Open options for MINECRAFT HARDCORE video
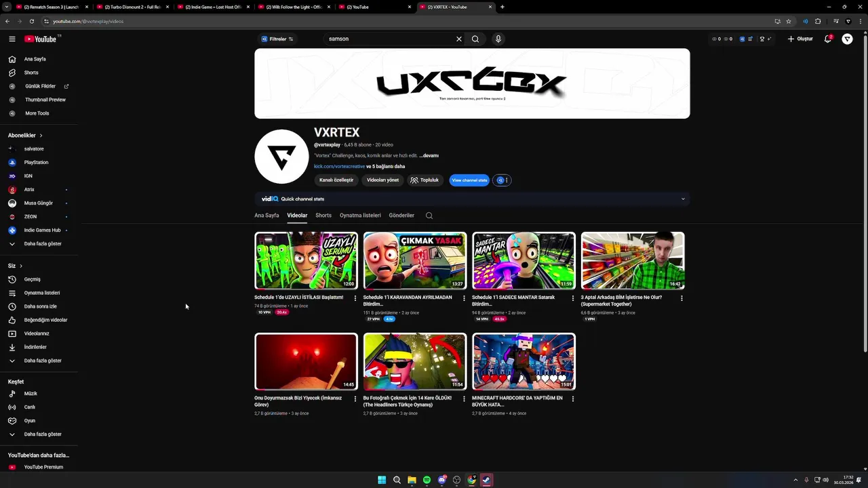This screenshot has width=868, height=488. [573, 399]
